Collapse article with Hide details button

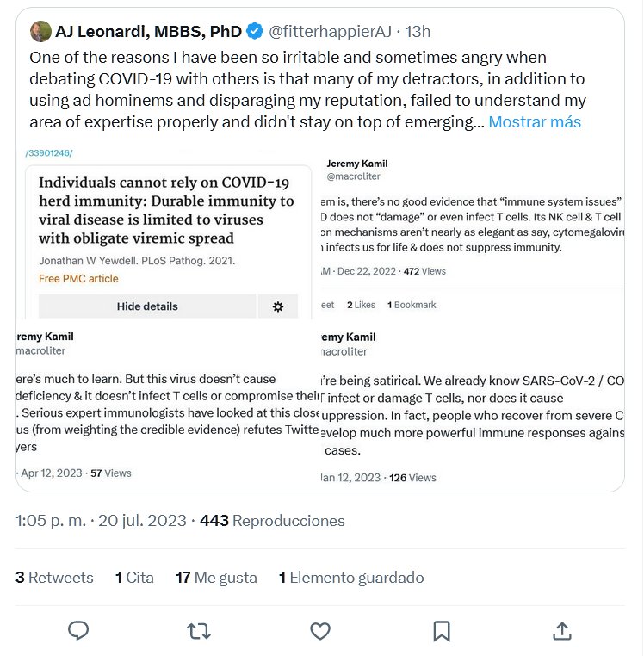point(147,306)
